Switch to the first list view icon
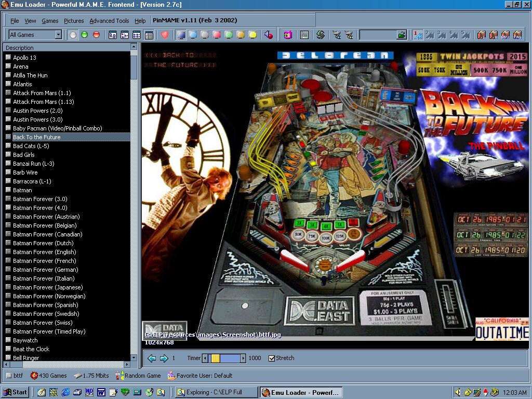This screenshot has width=532, height=399. (x=113, y=35)
